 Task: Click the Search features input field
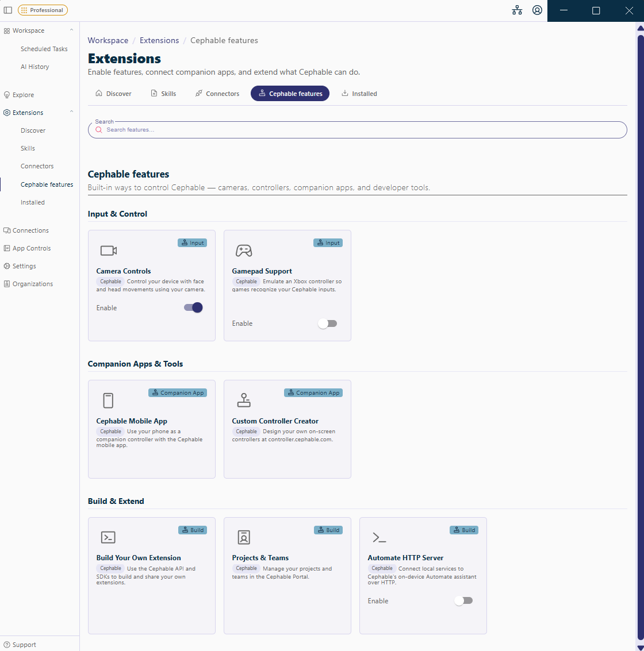(x=357, y=130)
